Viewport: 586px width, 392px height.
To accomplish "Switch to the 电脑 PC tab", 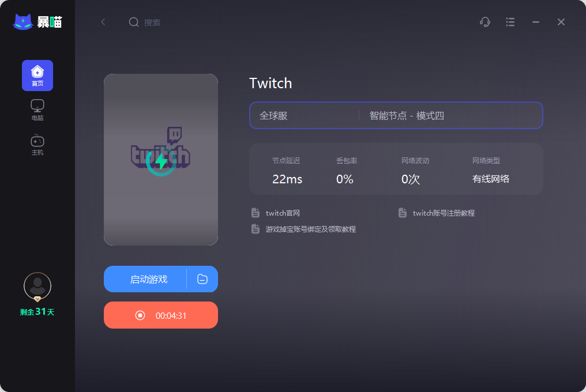I will (37, 110).
